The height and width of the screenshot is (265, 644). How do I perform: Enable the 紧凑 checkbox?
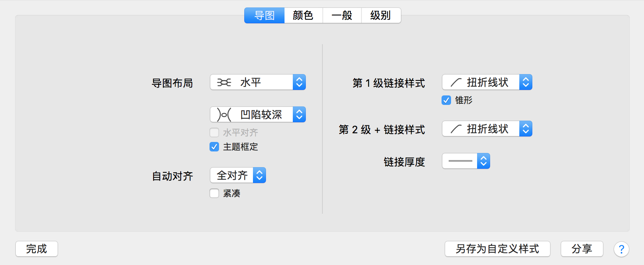click(x=214, y=193)
